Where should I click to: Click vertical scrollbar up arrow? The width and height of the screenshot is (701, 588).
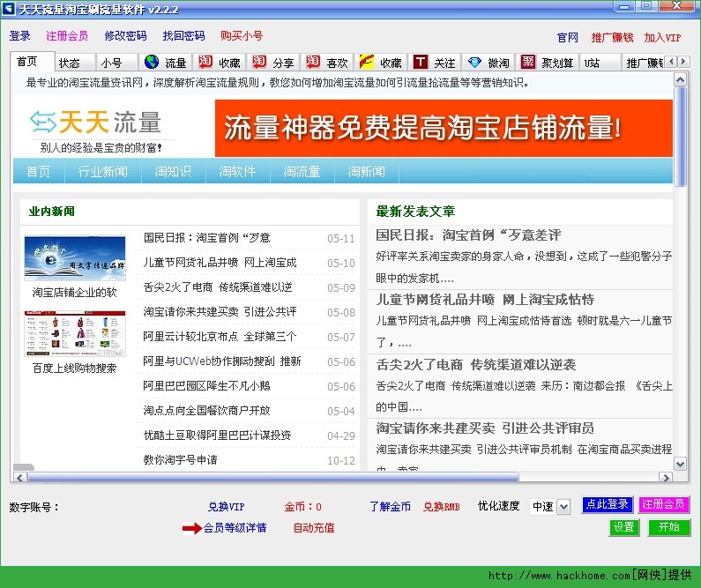(680, 80)
